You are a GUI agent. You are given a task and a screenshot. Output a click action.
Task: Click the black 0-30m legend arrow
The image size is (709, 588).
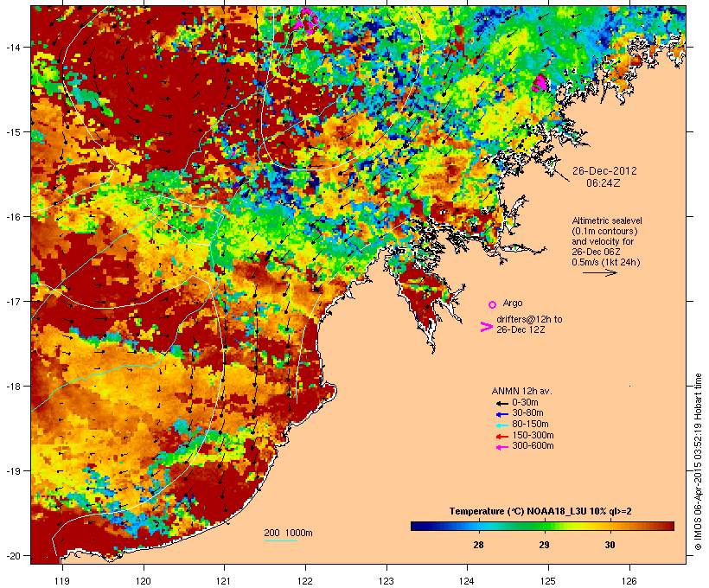[501, 403]
